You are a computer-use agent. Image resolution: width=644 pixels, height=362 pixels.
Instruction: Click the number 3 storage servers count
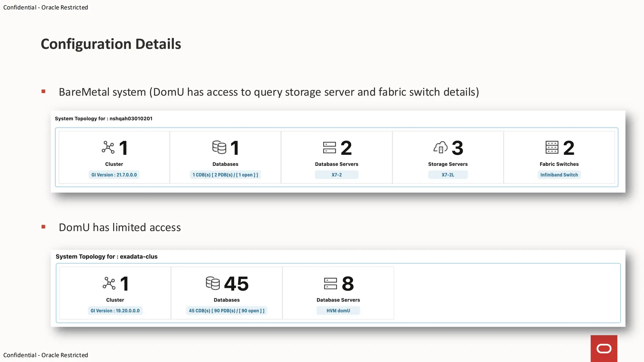tap(458, 148)
